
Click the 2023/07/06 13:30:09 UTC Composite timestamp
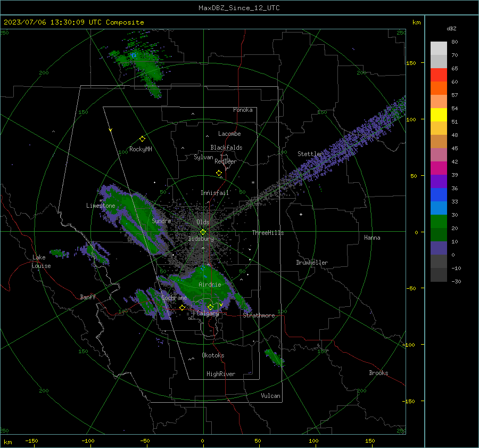(x=73, y=22)
